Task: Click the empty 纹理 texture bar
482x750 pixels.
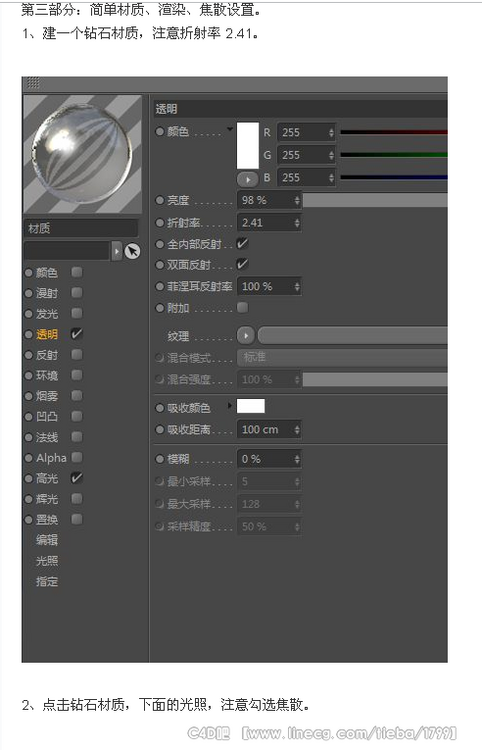Action: (x=353, y=336)
